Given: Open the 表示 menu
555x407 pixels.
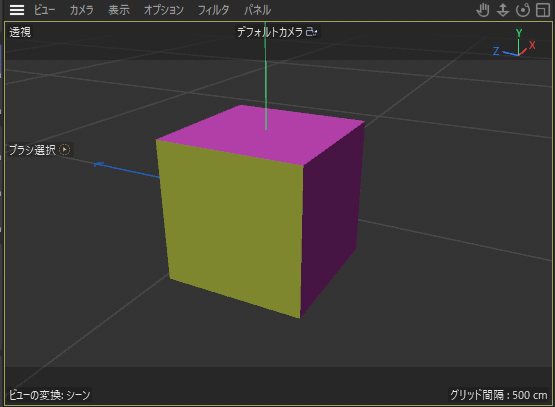Looking at the screenshot, I should tap(119, 10).
